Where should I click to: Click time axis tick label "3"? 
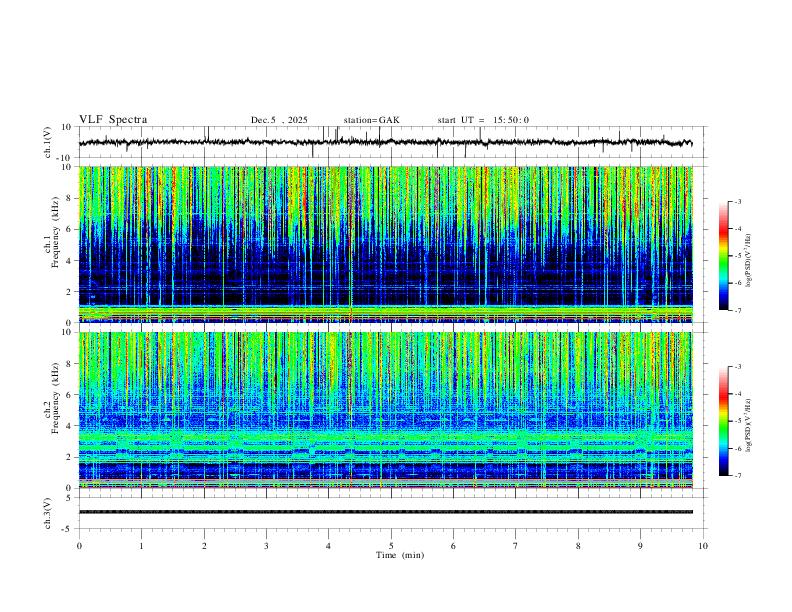[x=266, y=546]
